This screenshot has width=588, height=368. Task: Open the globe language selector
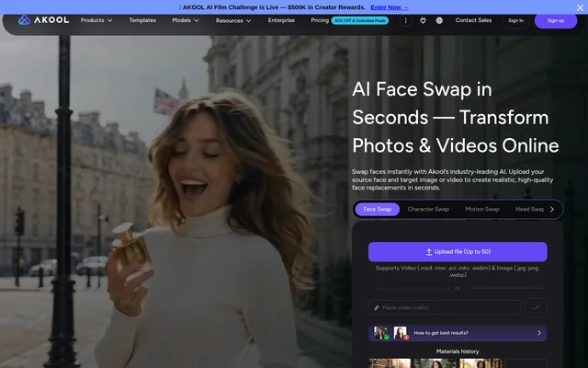coord(439,20)
